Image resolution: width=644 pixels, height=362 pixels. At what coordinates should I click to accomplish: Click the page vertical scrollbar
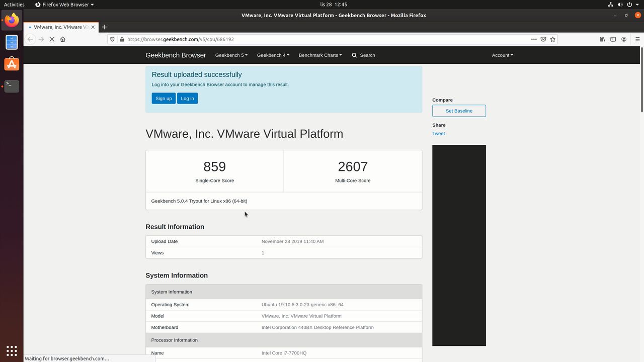pos(641,79)
